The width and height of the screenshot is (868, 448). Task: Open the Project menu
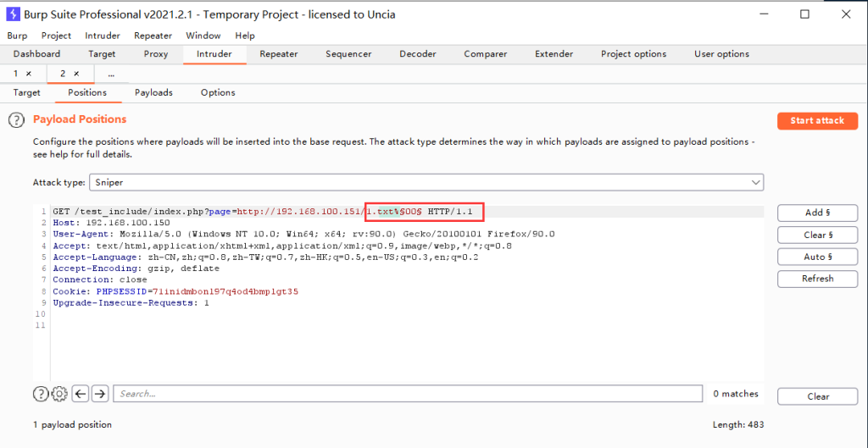56,36
